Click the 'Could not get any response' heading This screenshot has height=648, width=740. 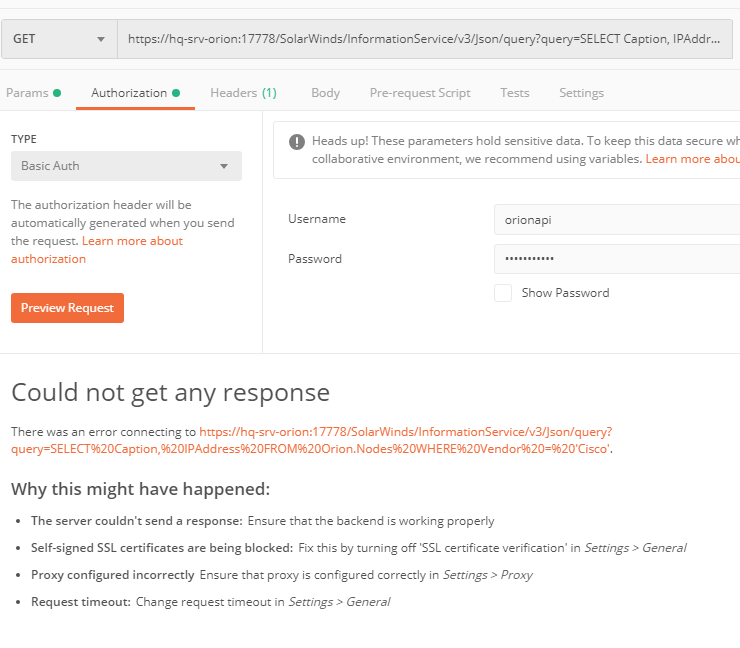[170, 393]
